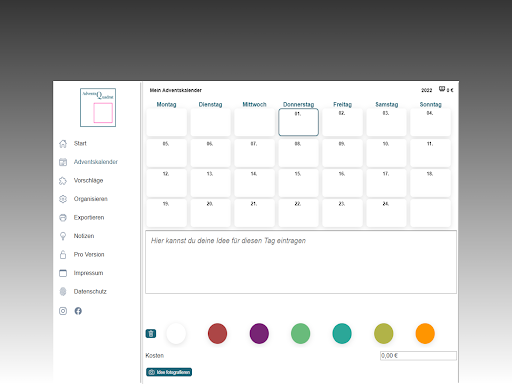Select calendar day 02
512x384 pixels.
(x=342, y=122)
